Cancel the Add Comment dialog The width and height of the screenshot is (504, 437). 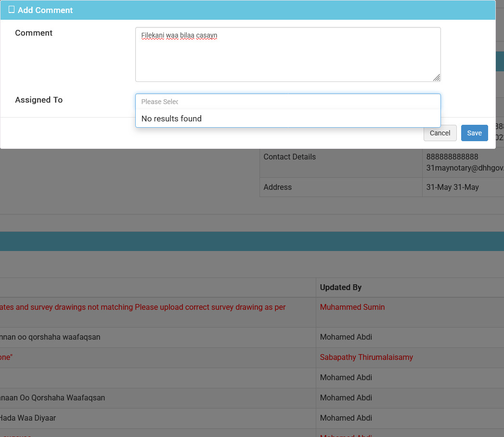pyautogui.click(x=439, y=133)
